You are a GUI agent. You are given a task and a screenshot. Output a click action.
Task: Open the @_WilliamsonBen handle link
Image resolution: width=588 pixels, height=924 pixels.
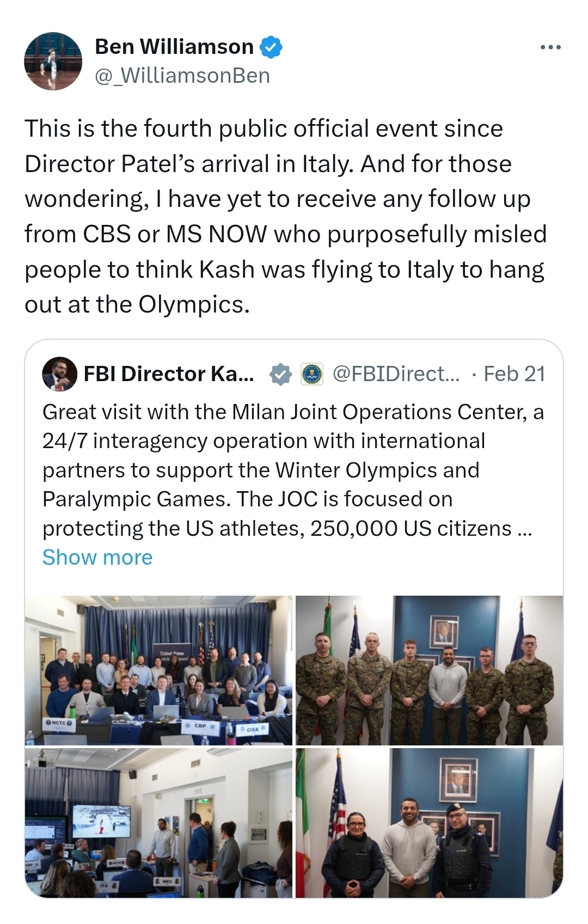(182, 76)
